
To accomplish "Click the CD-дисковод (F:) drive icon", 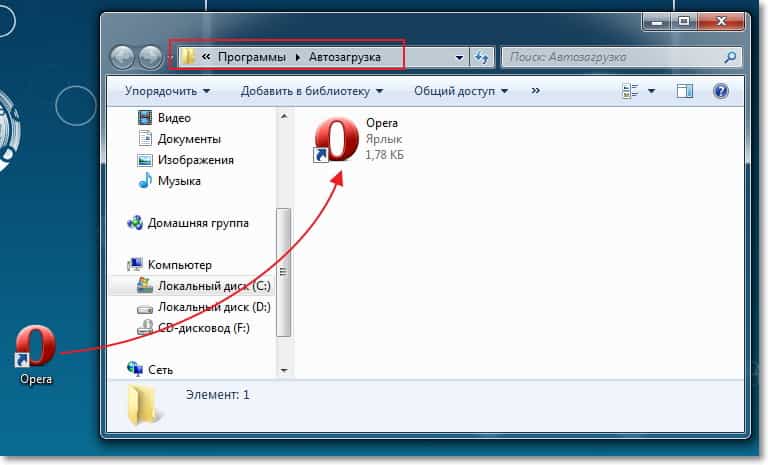I will [144, 328].
